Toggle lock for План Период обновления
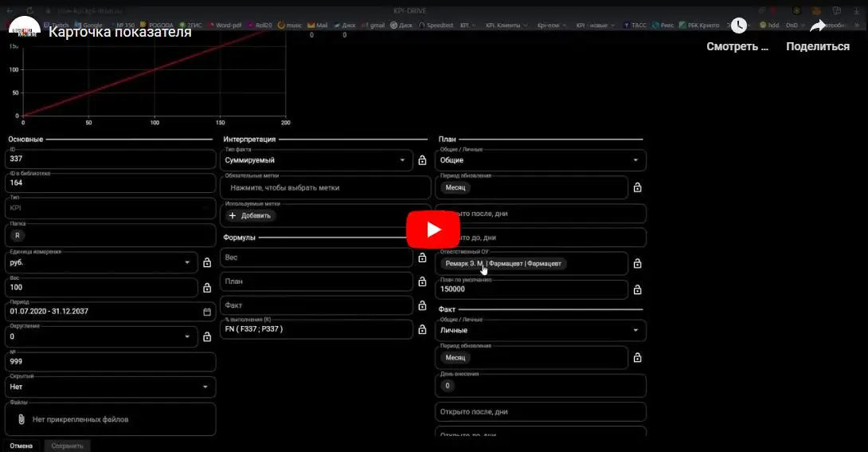Image resolution: width=868 pixels, height=452 pixels. click(638, 188)
